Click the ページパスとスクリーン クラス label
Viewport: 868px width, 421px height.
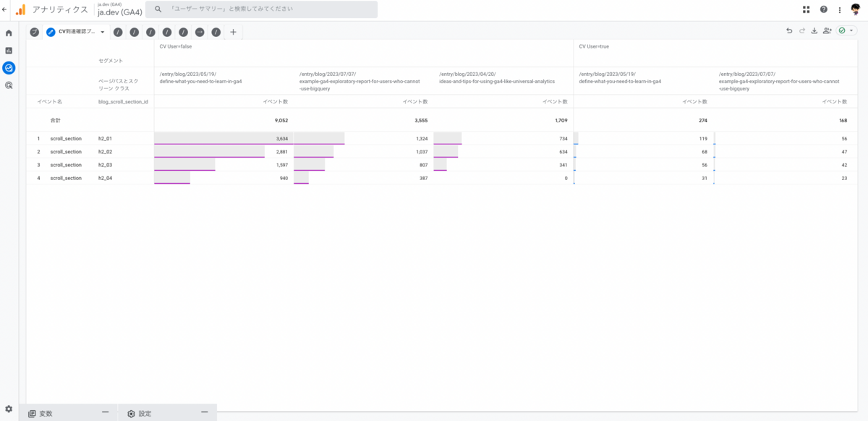119,85
